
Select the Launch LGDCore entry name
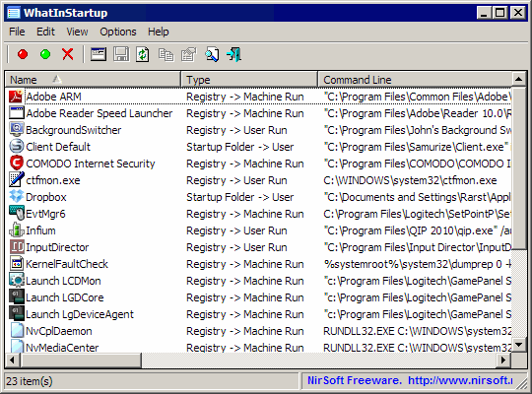point(64,297)
